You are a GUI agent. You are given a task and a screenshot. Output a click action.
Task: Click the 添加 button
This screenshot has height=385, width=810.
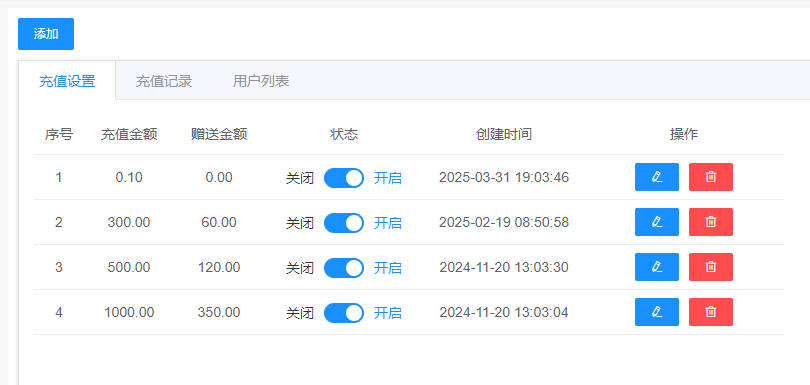pos(46,34)
